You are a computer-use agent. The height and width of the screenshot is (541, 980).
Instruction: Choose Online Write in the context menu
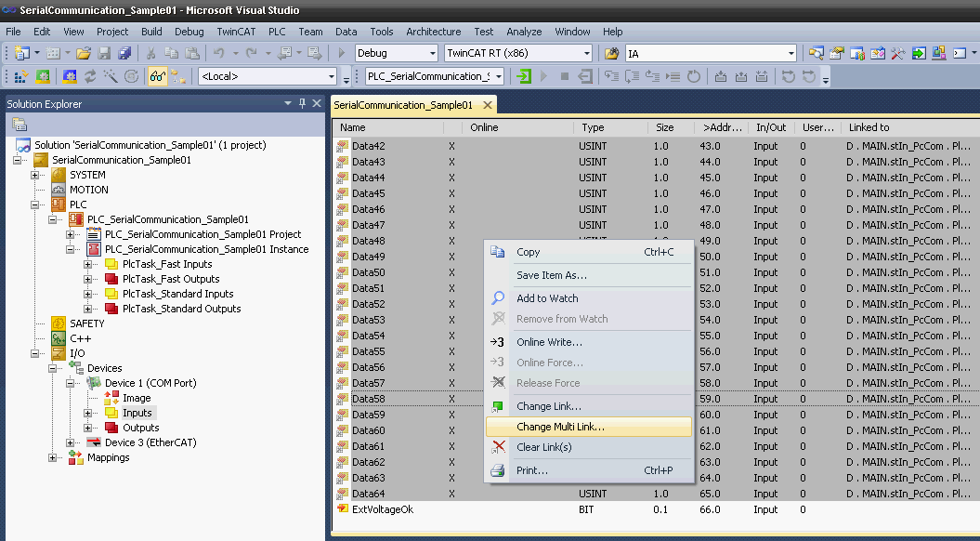(x=589, y=342)
